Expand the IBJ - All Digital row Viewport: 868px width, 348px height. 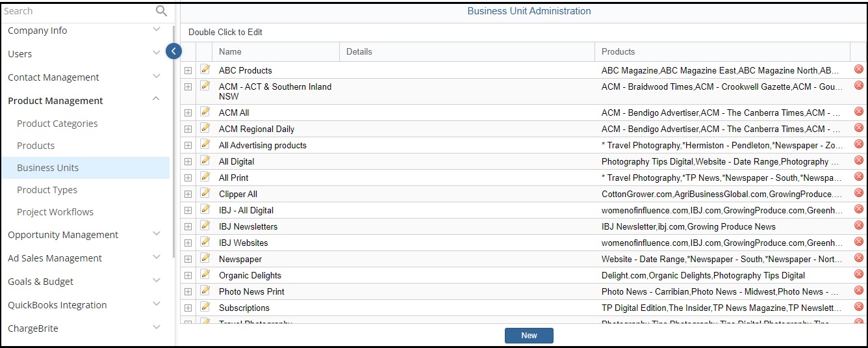pyautogui.click(x=188, y=210)
